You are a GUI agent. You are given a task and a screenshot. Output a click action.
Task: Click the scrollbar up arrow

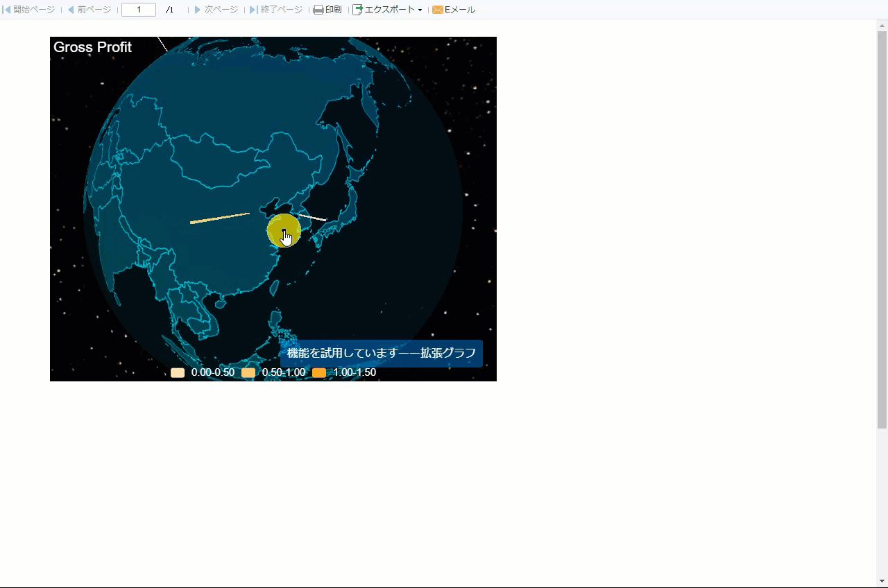(x=882, y=26)
